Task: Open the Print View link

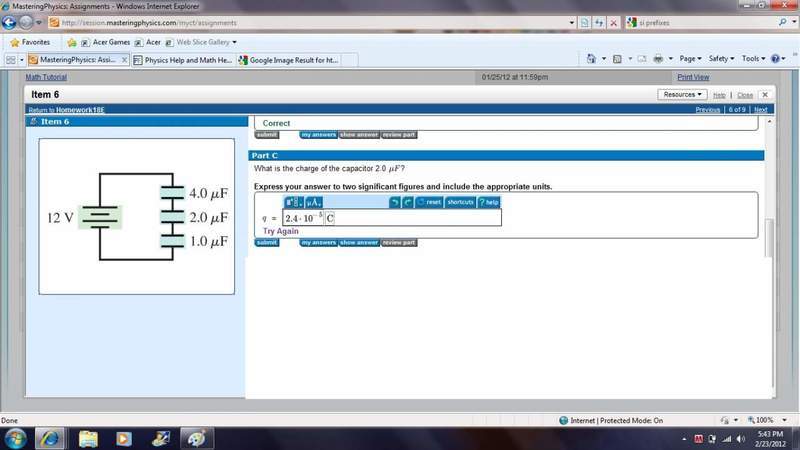Action: (x=693, y=77)
